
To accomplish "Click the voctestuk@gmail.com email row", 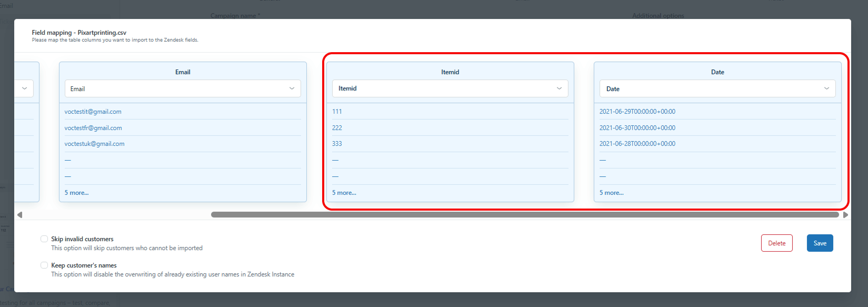I will [94, 144].
